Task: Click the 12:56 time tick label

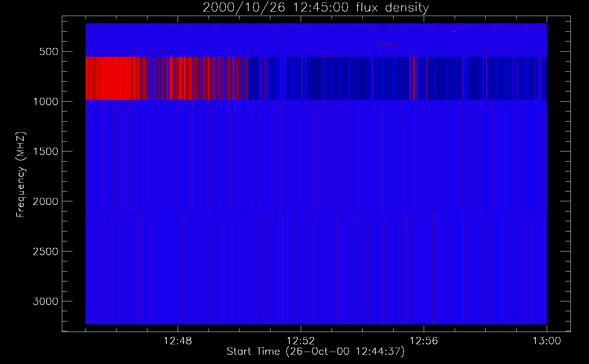Action: [x=424, y=341]
